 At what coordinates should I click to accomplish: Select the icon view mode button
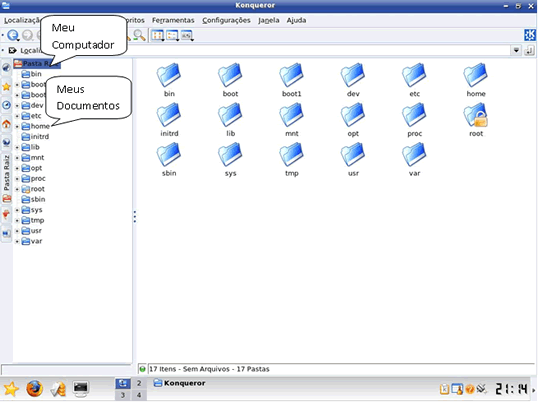157,35
